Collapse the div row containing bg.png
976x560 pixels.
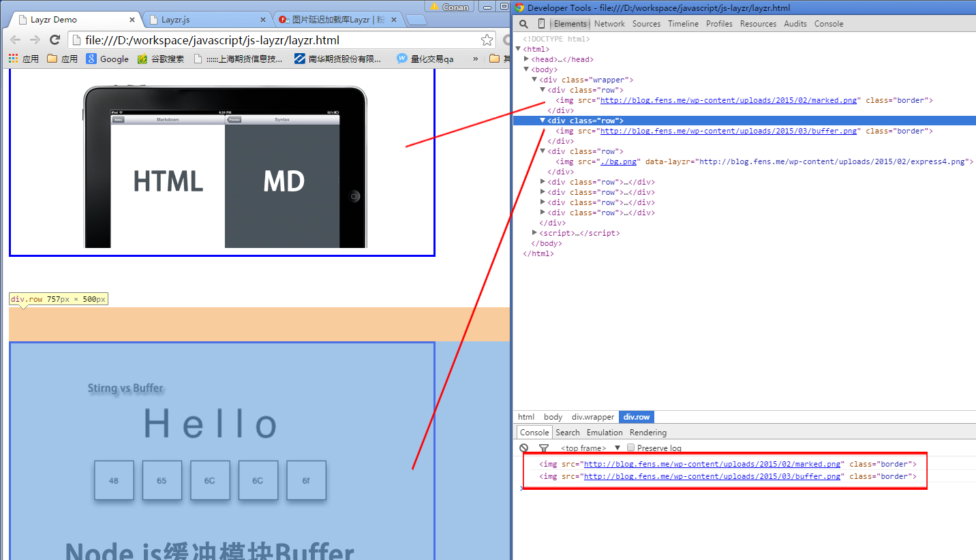543,151
